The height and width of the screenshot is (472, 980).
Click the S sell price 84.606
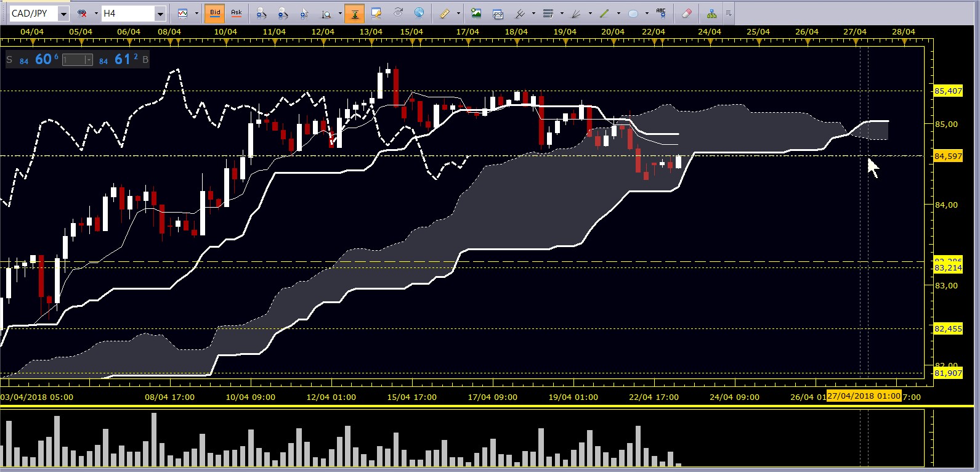point(33,59)
